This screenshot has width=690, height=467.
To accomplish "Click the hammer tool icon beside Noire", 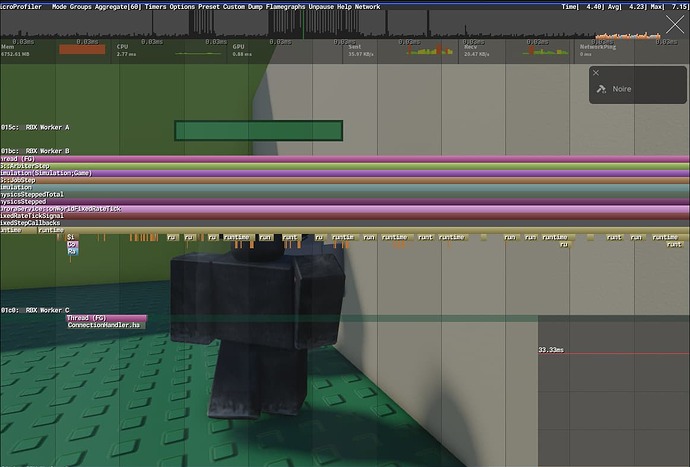I will pyautogui.click(x=601, y=89).
